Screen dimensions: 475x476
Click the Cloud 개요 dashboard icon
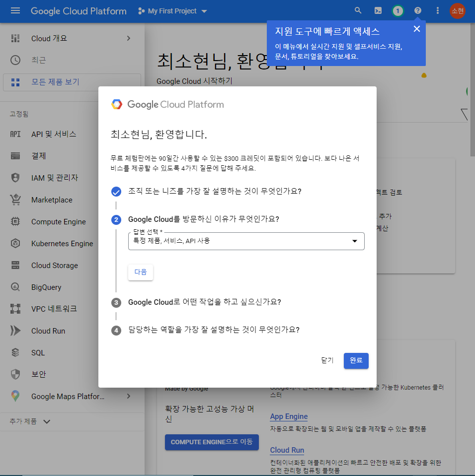15,38
